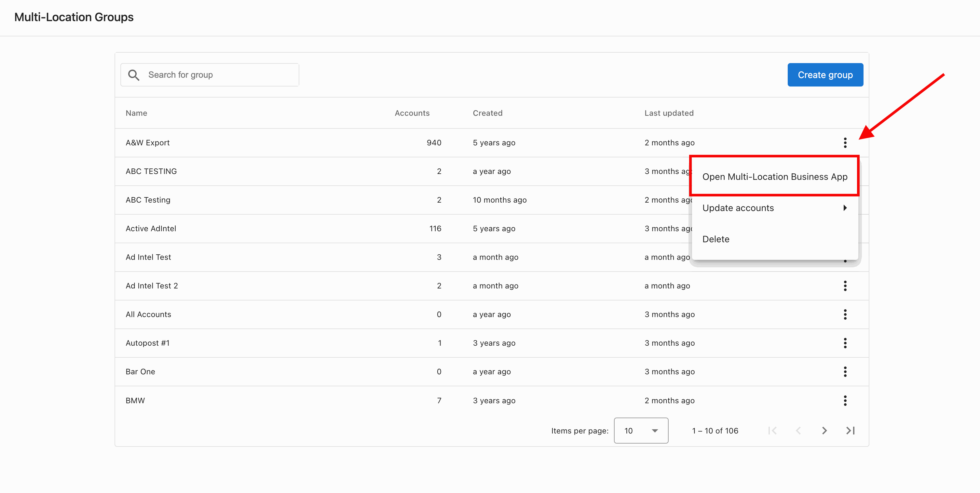The image size is (980, 493).
Task: Open the items per page dropdown
Action: (641, 431)
